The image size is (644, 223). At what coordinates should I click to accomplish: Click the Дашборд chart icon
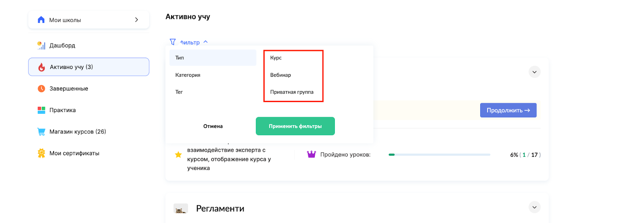click(41, 46)
